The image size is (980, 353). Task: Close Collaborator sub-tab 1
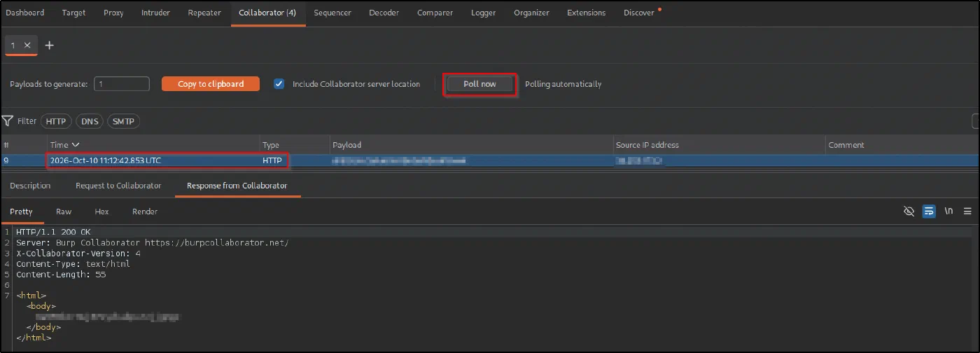click(x=27, y=45)
